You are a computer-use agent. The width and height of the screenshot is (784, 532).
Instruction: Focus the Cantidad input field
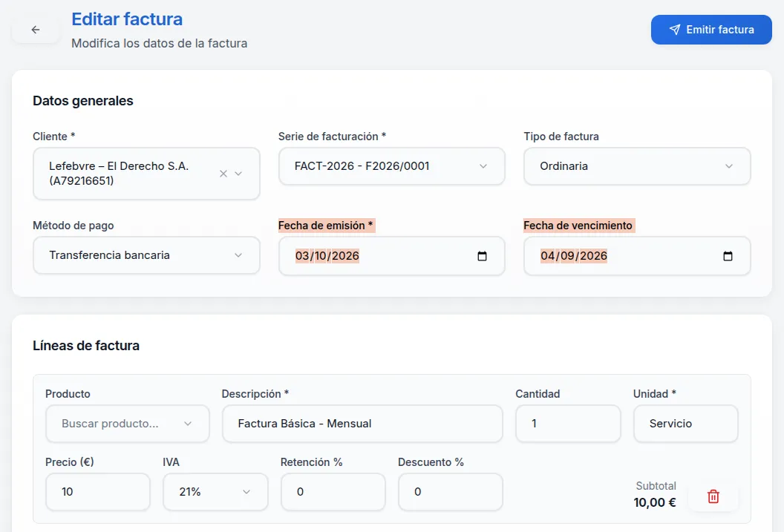coord(567,424)
